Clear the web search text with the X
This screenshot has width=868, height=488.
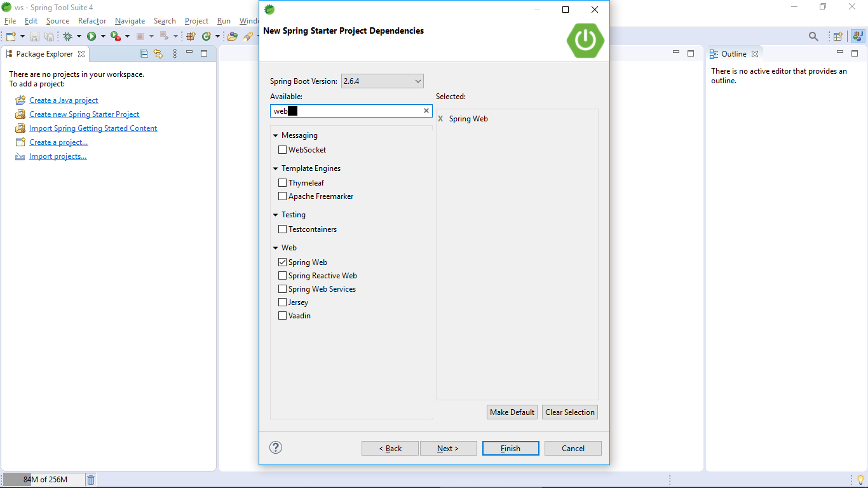pyautogui.click(x=426, y=111)
